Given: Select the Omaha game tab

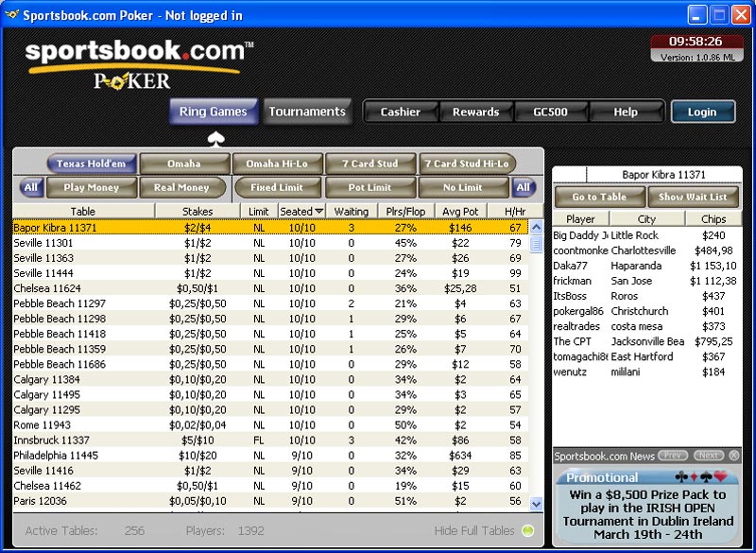Looking at the screenshot, I should pyautogui.click(x=183, y=164).
